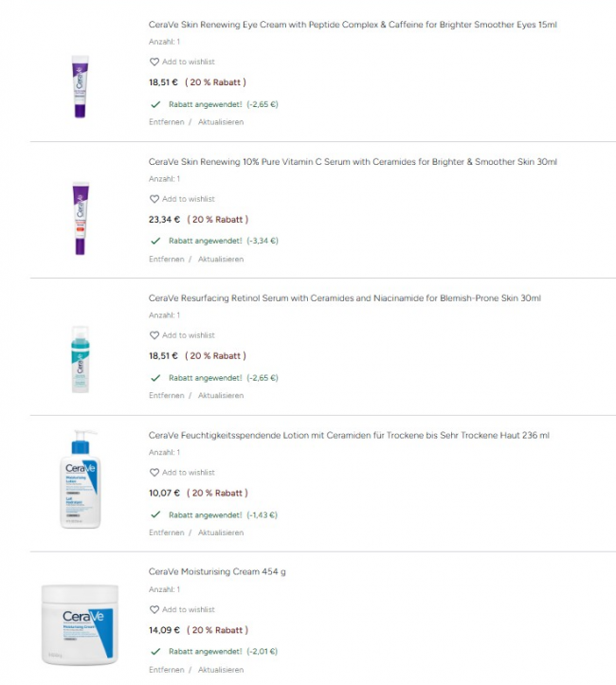Image resolution: width=616 pixels, height=685 pixels.
Task: Open the Retinol Serum product image
Action: point(80,359)
